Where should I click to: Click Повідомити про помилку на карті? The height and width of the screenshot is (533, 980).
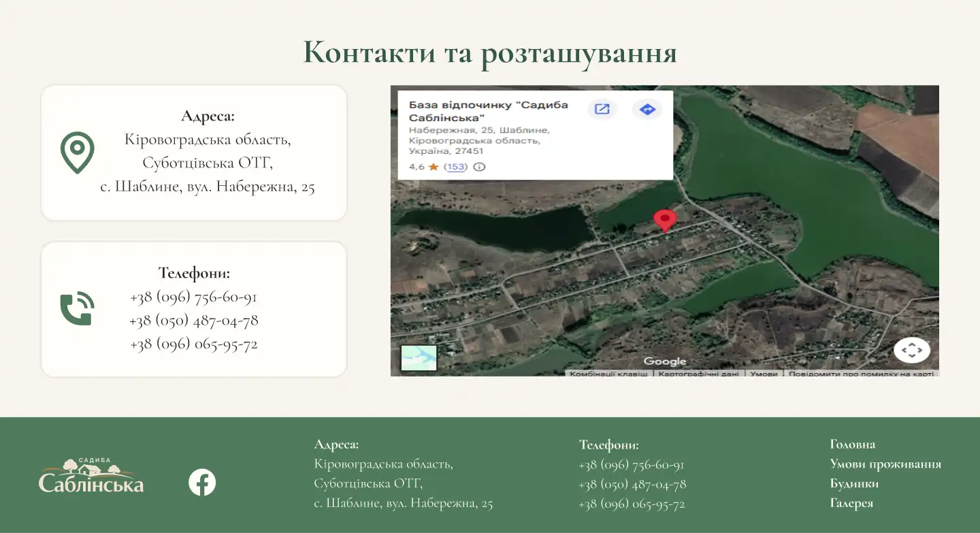[x=861, y=373]
